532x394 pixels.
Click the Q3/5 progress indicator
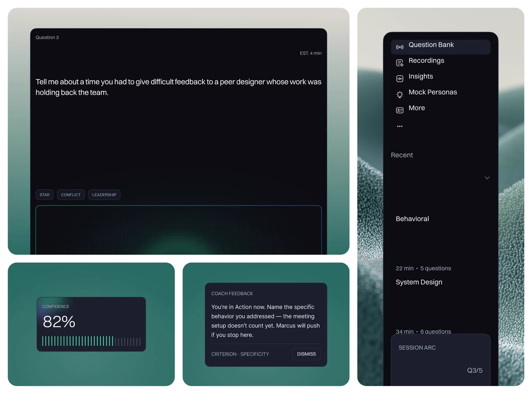475,370
